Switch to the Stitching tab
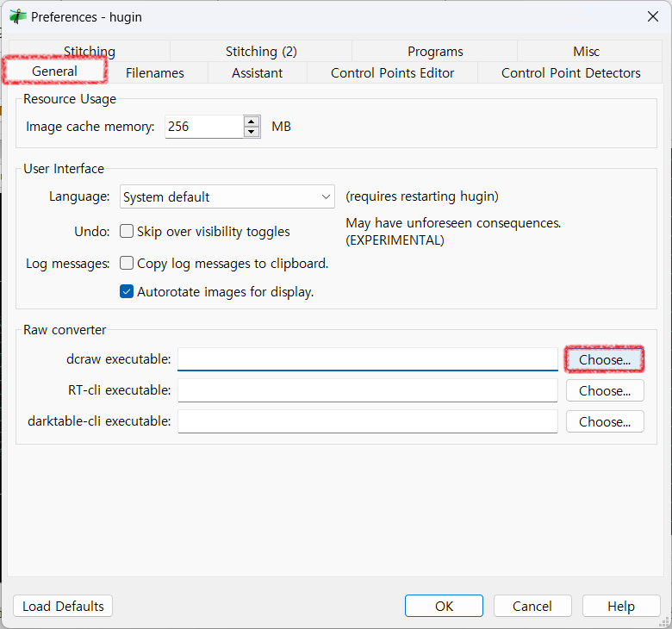Image resolution: width=672 pixels, height=629 pixels. 89,51
